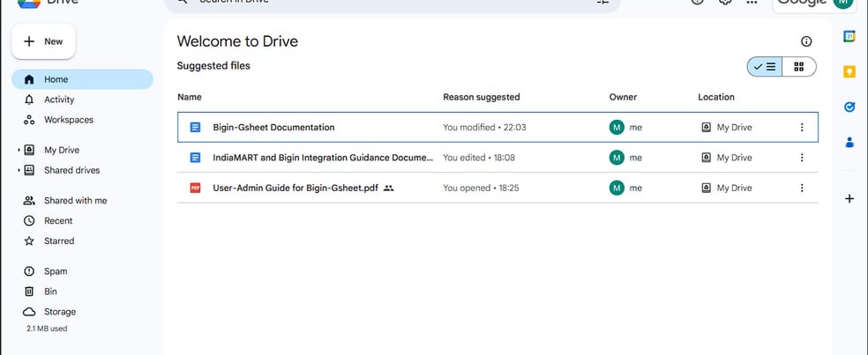Viewport: 868px width, 355px height.
Task: Click the Activity bell icon
Action: (29, 100)
